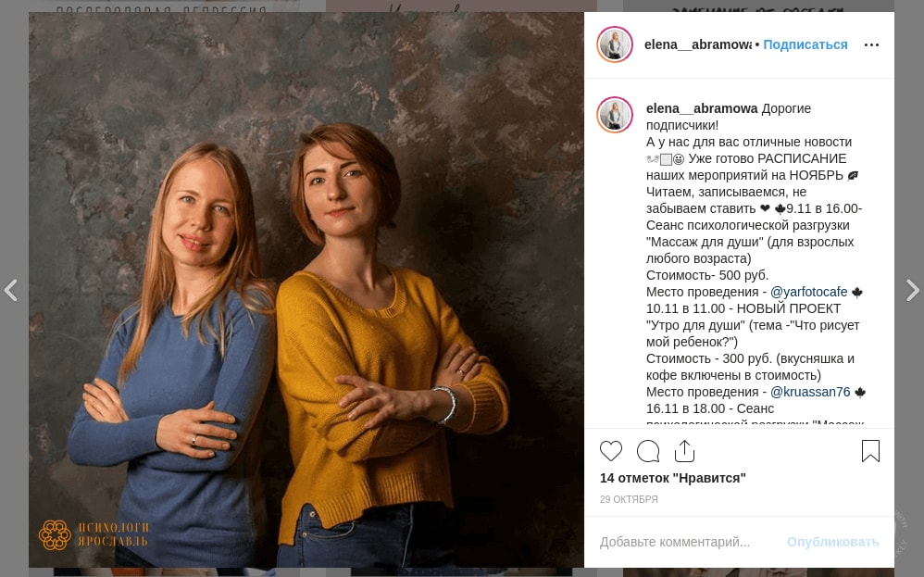The image size is (924, 577).
Task: Open the @yarfotocafe mention link
Action: pyautogui.click(x=808, y=292)
